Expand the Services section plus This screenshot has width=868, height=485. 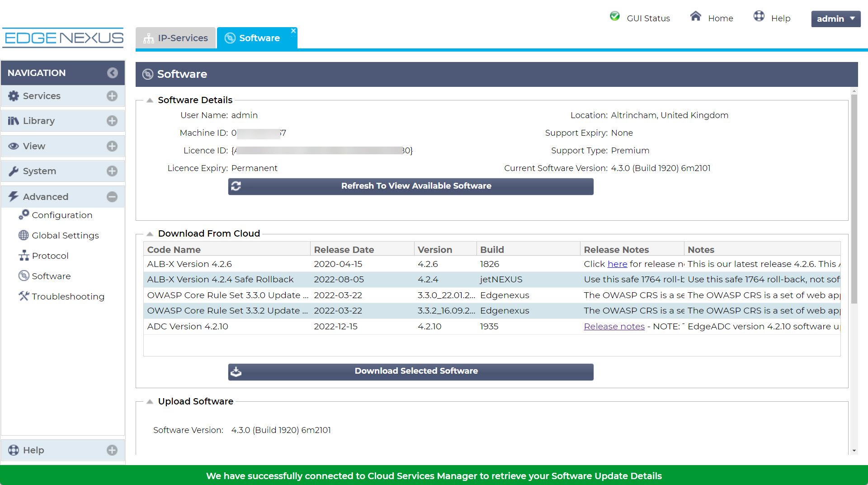click(112, 96)
